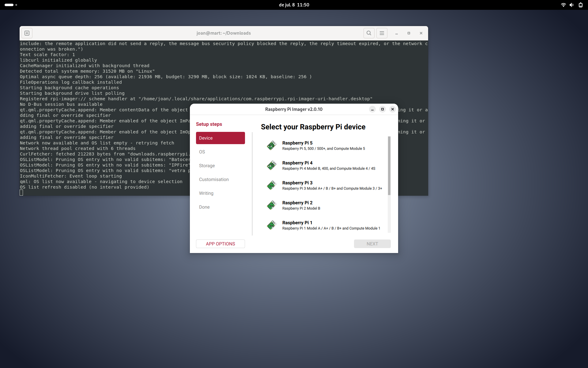Click the terminal cursor block
588x368 pixels.
pyautogui.click(x=21, y=193)
